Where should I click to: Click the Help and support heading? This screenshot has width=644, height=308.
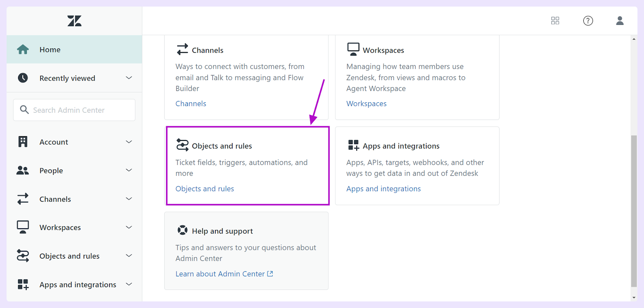click(222, 231)
